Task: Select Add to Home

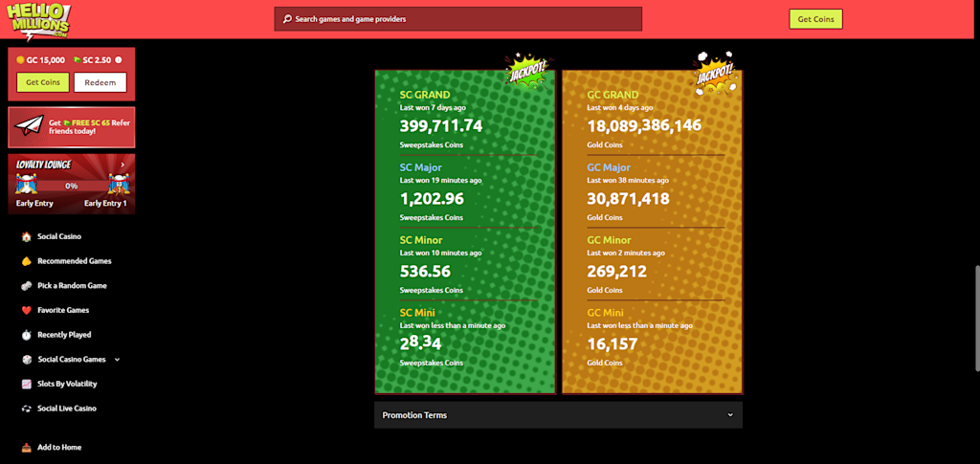Action: [59, 447]
